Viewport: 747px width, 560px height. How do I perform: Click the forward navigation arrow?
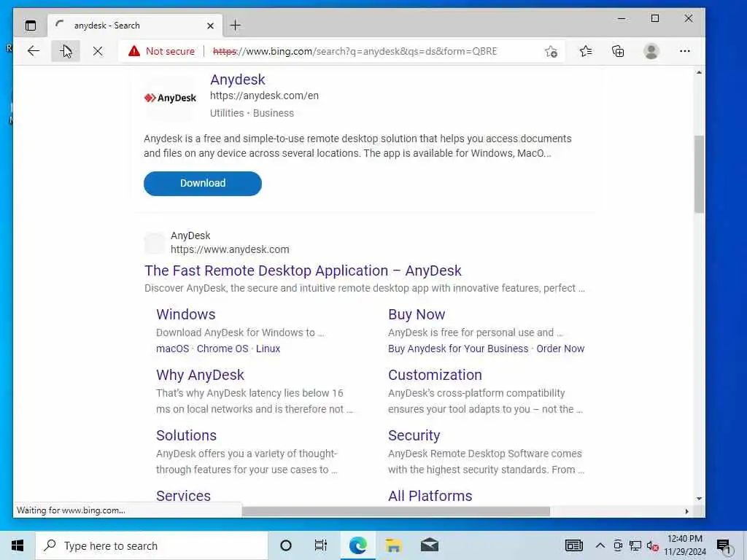pyautogui.click(x=65, y=51)
